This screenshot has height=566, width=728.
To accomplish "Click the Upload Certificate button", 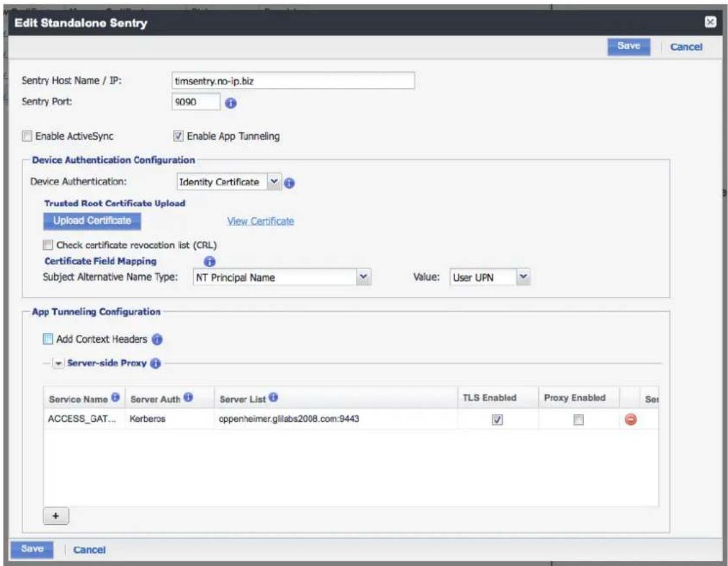I will pos(92,221).
